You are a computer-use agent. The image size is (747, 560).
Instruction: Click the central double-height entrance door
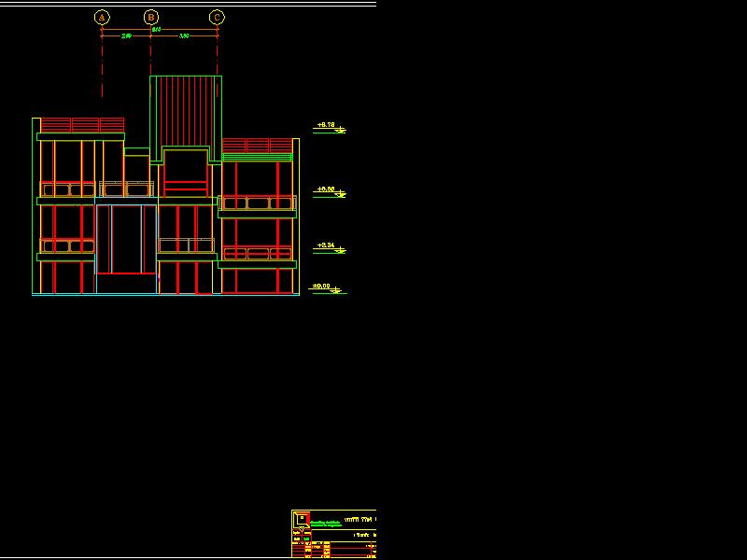point(126,239)
